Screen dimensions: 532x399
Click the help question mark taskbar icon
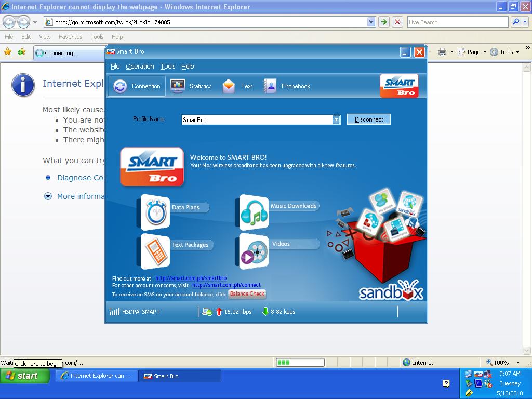coord(446,384)
